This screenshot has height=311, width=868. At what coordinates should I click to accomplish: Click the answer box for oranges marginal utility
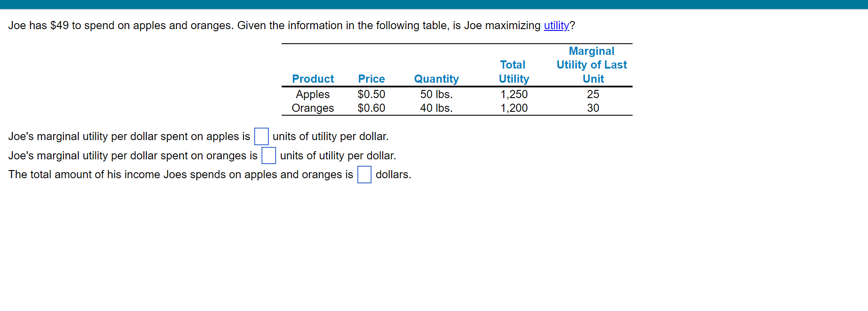[269, 155]
